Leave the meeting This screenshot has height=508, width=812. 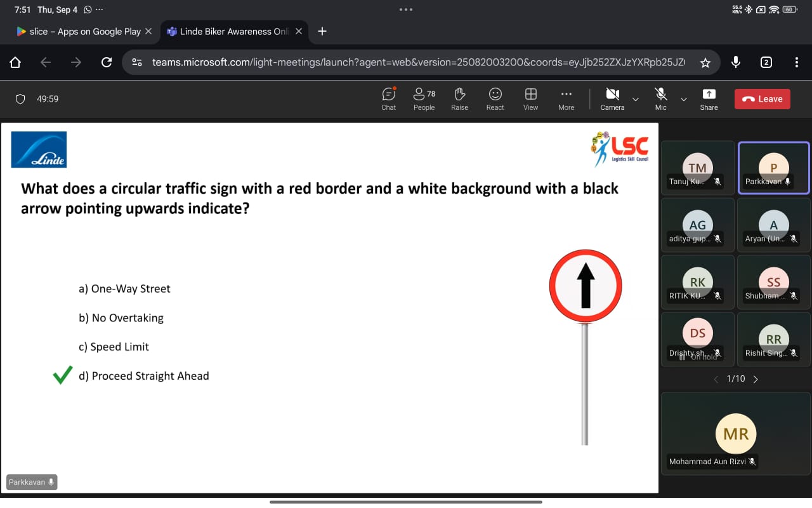(x=762, y=98)
